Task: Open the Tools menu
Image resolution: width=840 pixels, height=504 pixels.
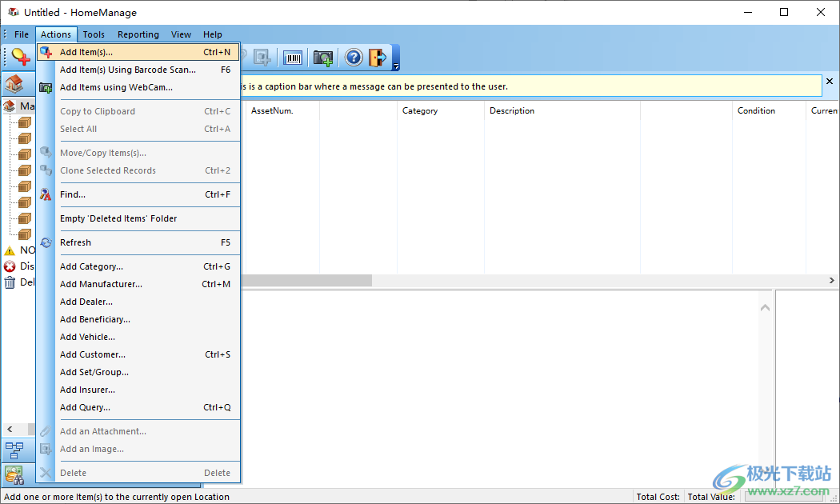Action: pos(94,34)
